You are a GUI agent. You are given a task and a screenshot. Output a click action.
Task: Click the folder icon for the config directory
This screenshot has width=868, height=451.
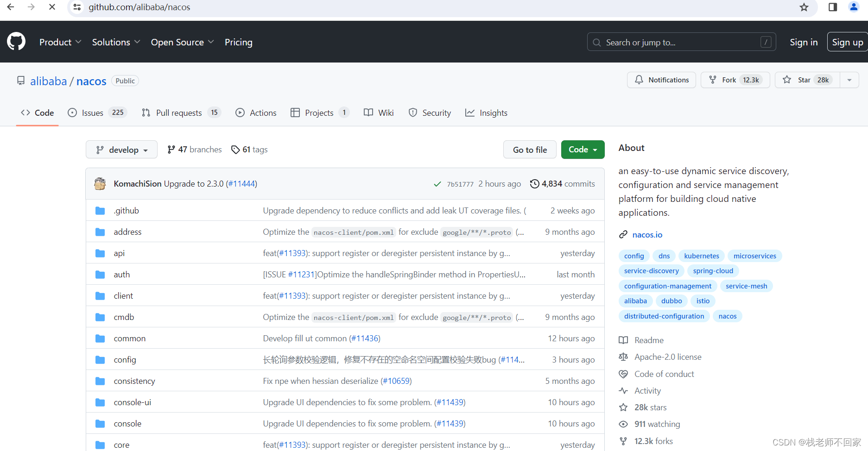coord(100,360)
